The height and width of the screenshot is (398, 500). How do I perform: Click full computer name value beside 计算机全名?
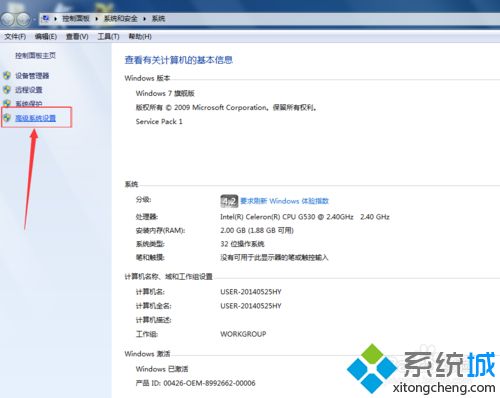[x=251, y=306]
